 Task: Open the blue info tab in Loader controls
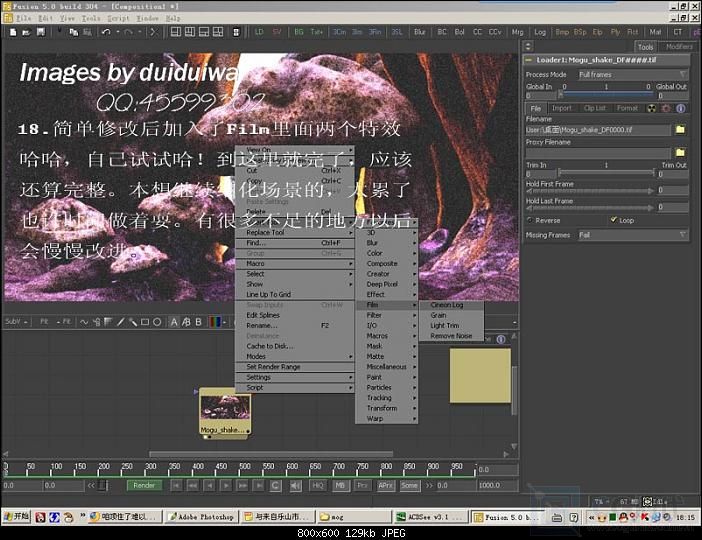coord(681,108)
